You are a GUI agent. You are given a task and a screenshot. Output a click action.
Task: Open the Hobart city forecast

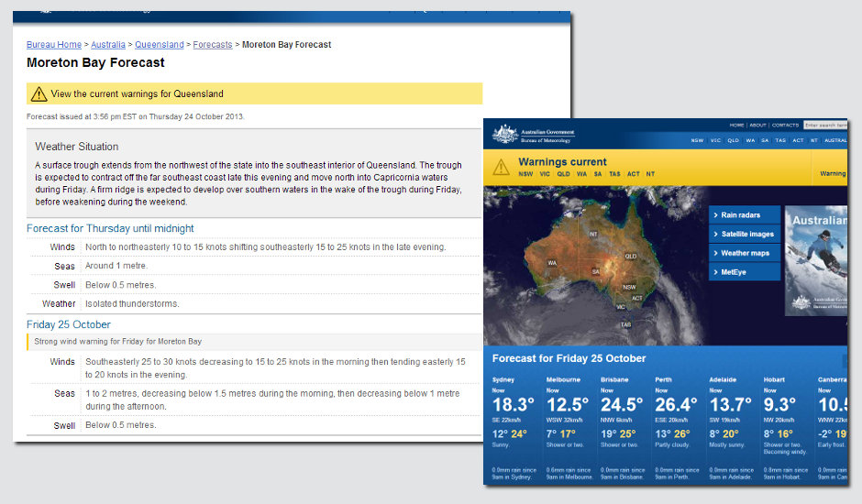(773, 379)
